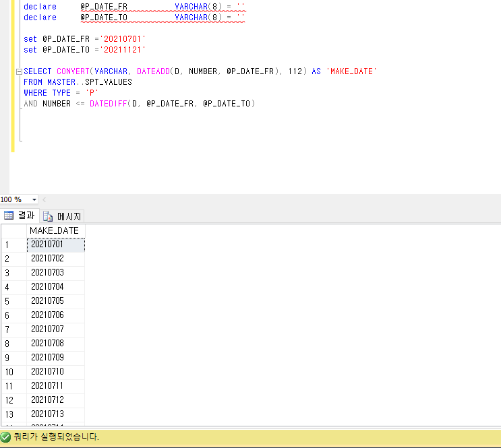Select the cell containing 20210705
The image size is (501, 448).
55,300
